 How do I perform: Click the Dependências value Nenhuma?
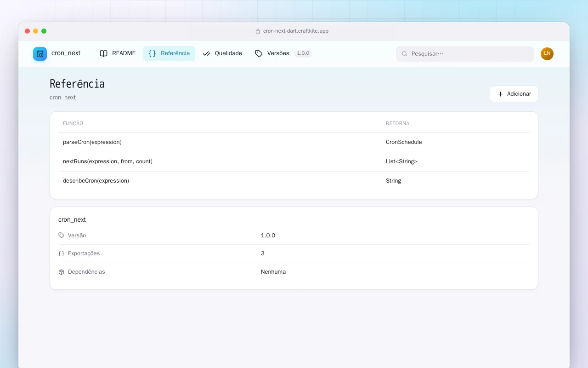click(x=273, y=272)
